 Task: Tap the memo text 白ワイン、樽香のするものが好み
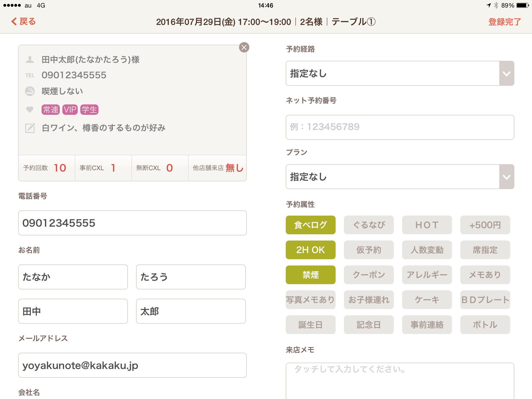tap(104, 128)
